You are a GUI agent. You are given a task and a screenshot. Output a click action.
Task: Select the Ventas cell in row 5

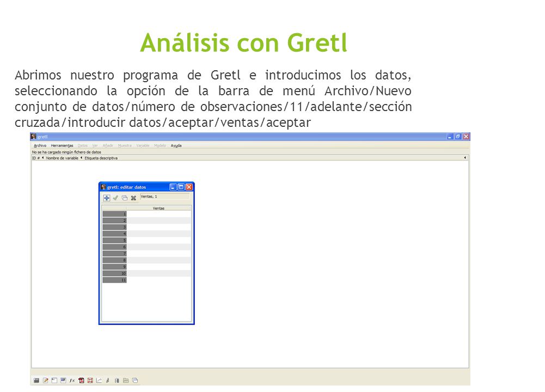158,241
